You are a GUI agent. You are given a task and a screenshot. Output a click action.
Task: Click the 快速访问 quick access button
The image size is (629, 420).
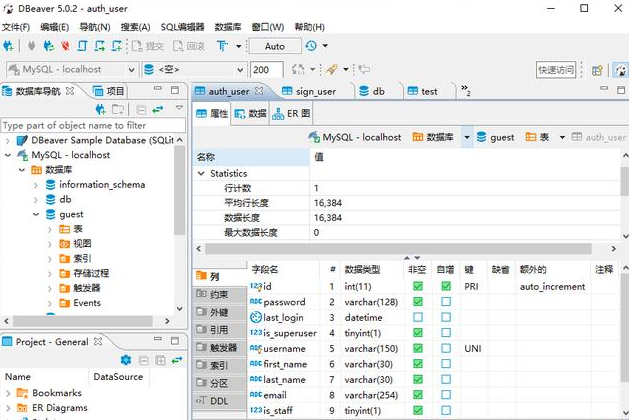point(556,70)
